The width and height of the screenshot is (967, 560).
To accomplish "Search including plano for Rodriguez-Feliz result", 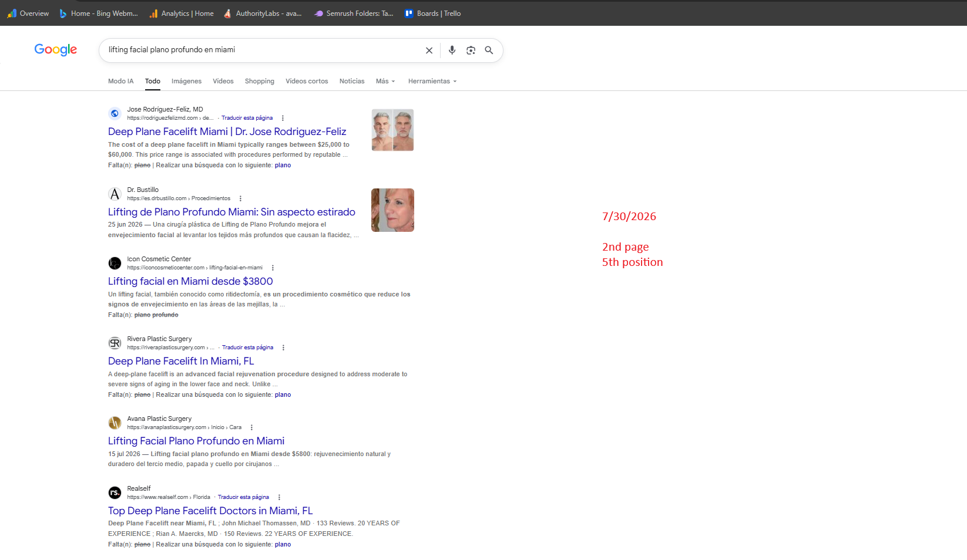I will pyautogui.click(x=283, y=165).
